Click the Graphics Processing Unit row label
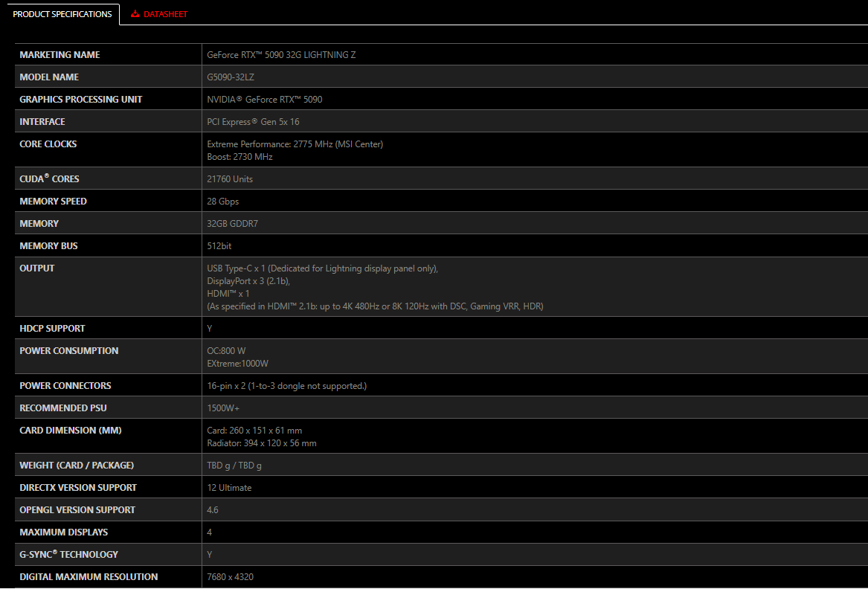Image resolution: width=868 pixels, height=589 pixels. coord(81,100)
